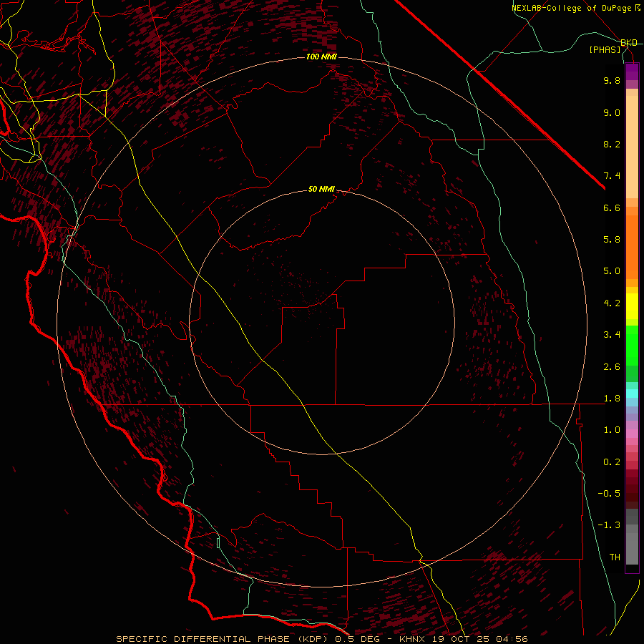Pick the cyan color bar segment
644x644 pixels.
632,394
